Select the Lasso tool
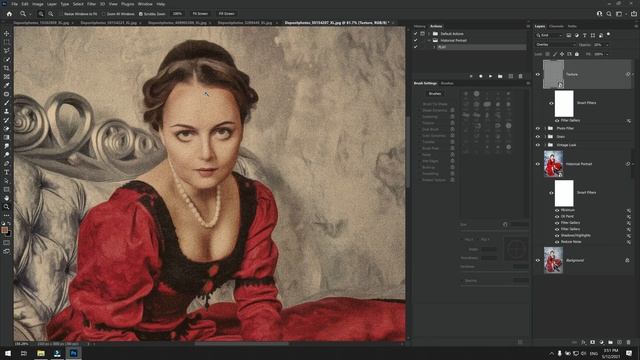The height and width of the screenshot is (360, 640). point(7,51)
